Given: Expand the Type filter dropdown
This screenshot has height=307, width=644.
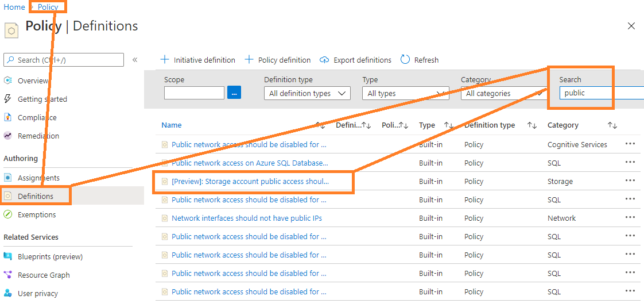Looking at the screenshot, I should click(x=405, y=93).
